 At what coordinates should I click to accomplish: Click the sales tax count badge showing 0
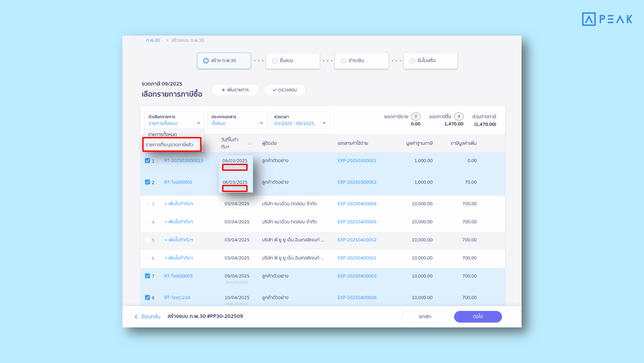(416, 116)
